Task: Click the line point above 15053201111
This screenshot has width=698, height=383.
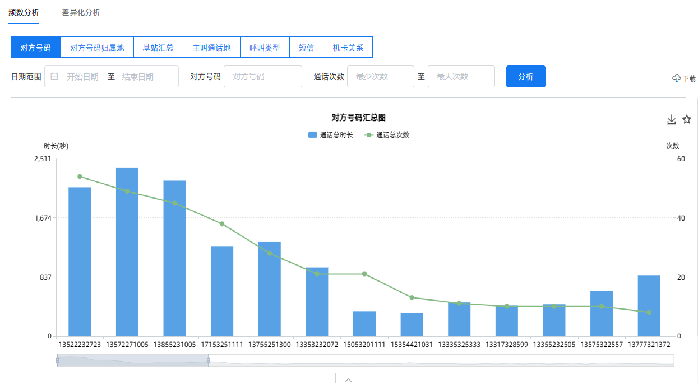Action: tap(365, 274)
